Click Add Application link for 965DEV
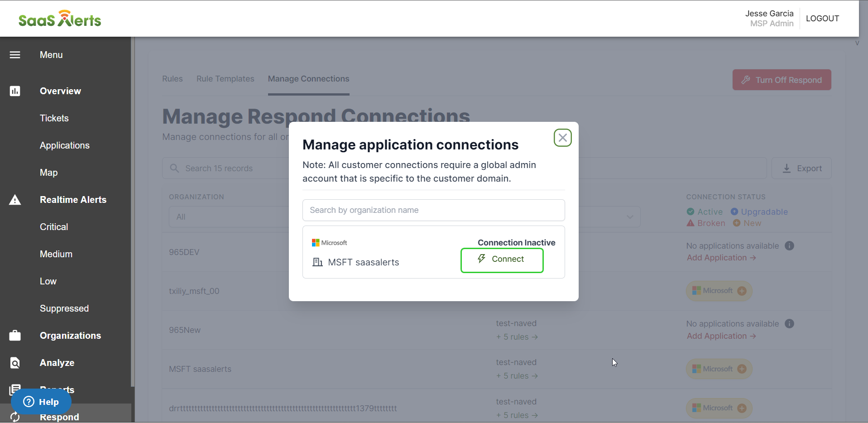Screen dimensions: 868x423 point(721,258)
